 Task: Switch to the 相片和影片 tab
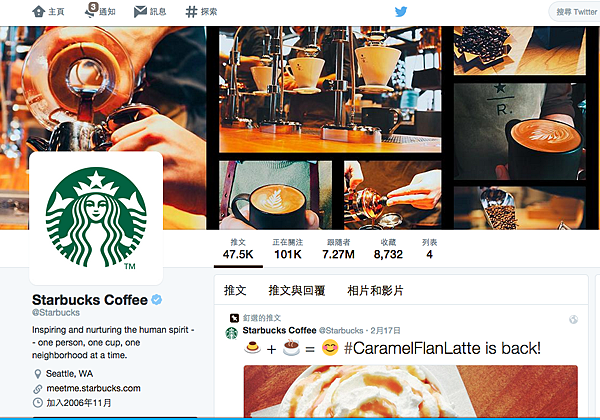point(375,290)
